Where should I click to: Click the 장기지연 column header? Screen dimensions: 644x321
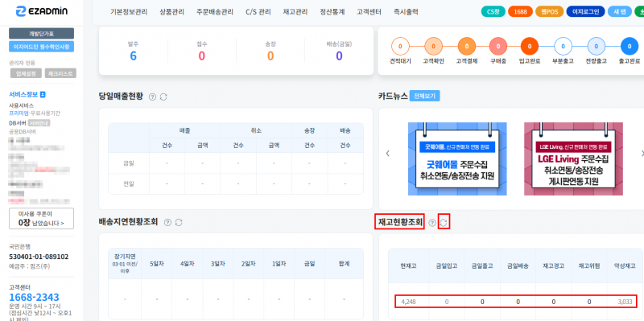[x=125, y=264]
